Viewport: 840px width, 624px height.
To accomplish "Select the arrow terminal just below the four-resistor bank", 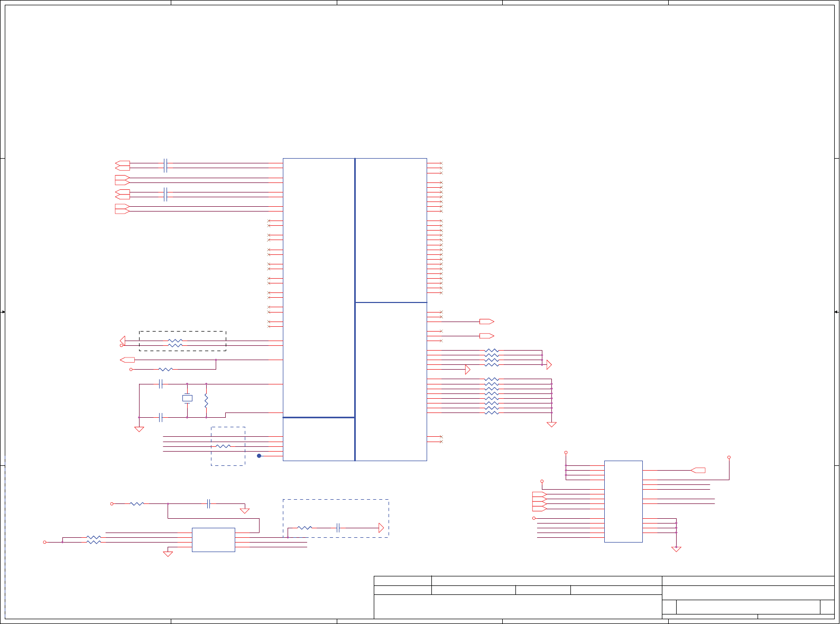I will click(x=467, y=370).
